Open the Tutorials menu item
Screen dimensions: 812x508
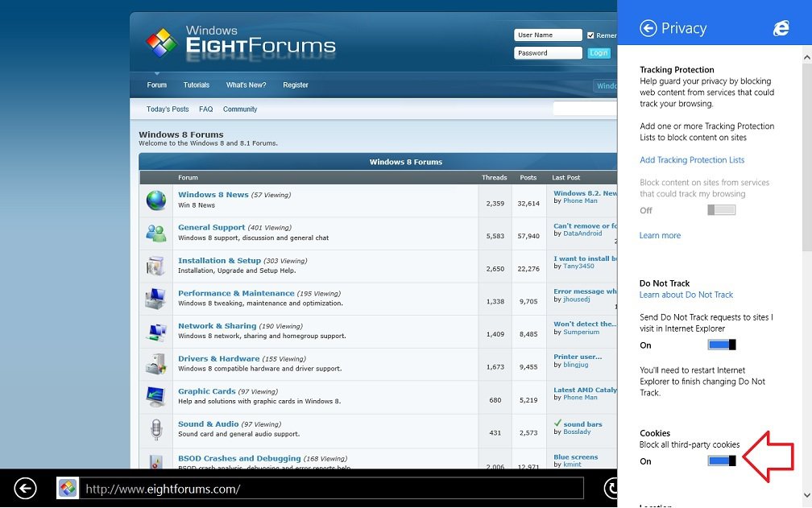pyautogui.click(x=196, y=85)
